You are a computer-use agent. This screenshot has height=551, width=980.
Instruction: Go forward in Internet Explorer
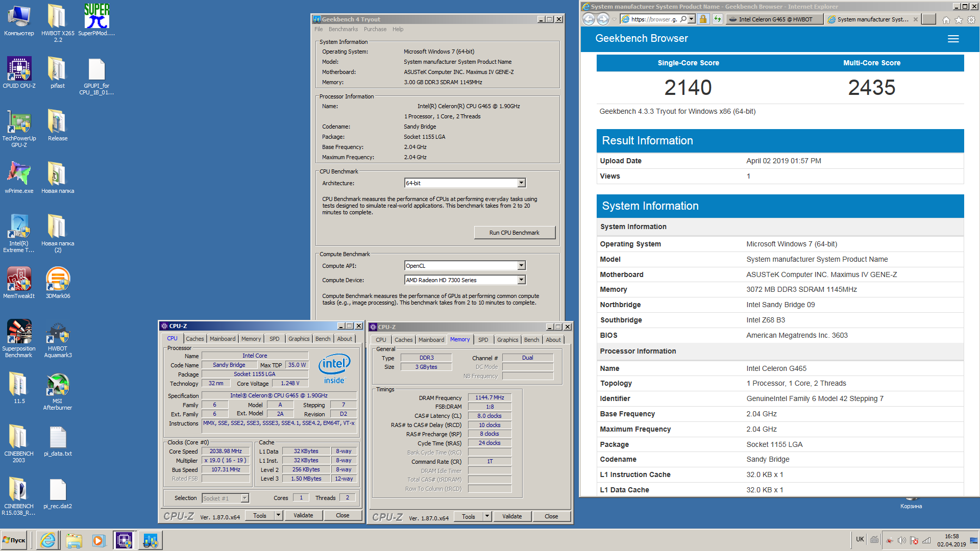point(603,19)
